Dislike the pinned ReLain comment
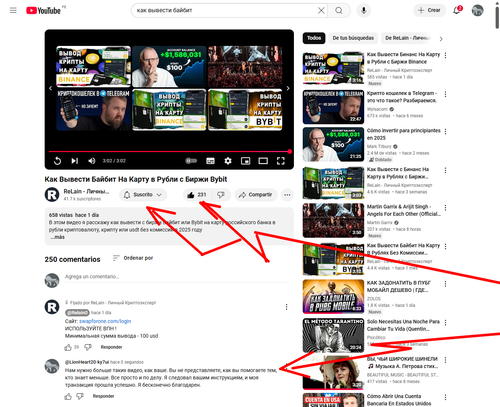This screenshot has width=500, height=407. pos(88,347)
